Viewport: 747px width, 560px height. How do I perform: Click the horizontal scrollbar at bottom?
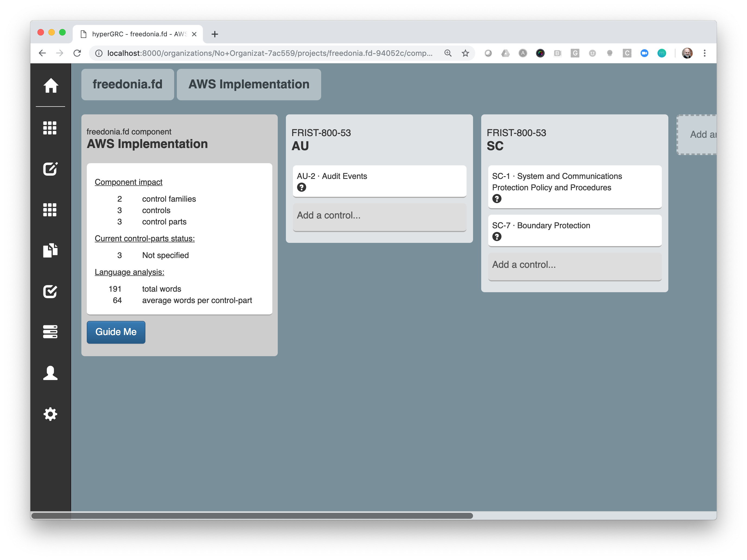click(252, 516)
